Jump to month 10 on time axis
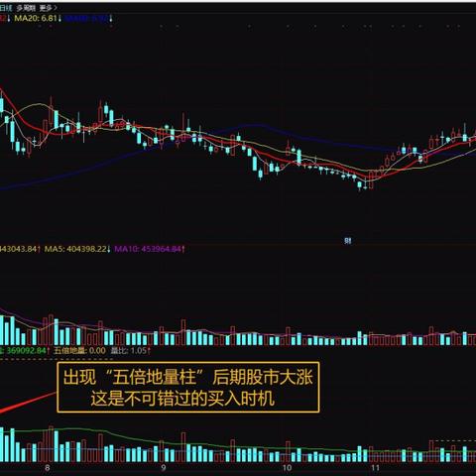Screen dimensions: 476x476 tap(287, 468)
